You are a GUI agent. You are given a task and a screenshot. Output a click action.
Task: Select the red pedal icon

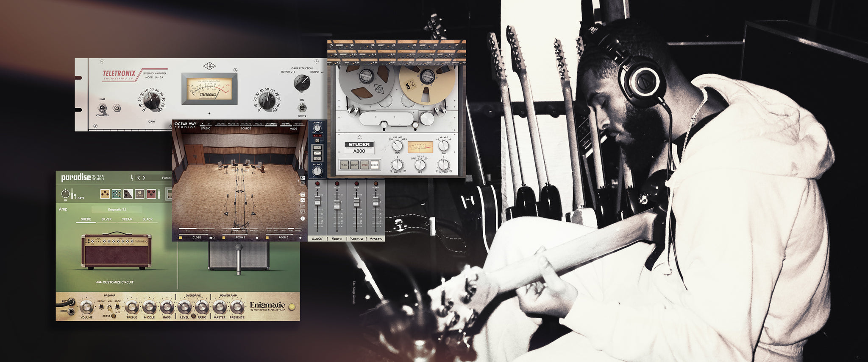click(151, 194)
